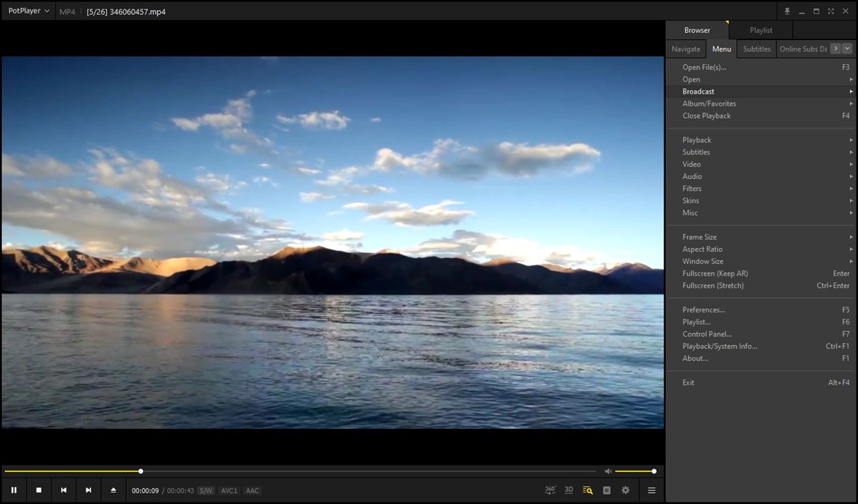
Task: Select the Navigate sub-tab
Action: pos(686,49)
